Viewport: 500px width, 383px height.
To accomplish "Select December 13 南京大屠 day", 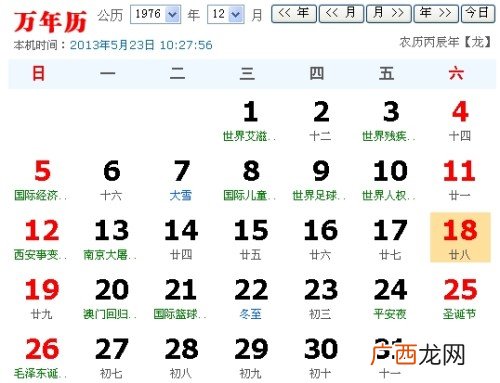I will point(111,239).
